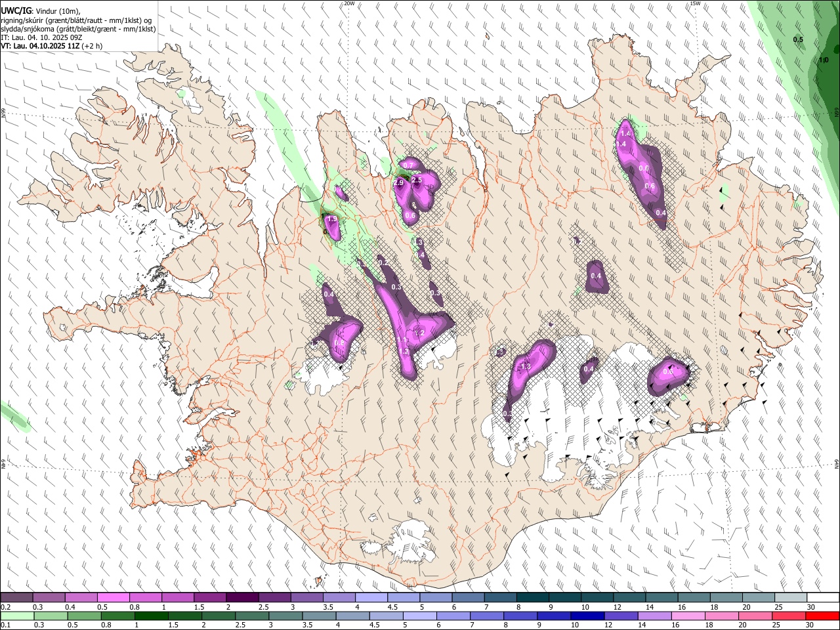Click the 'UWC/IG' title text
This screenshot has height=630, width=840.
click(16, 10)
